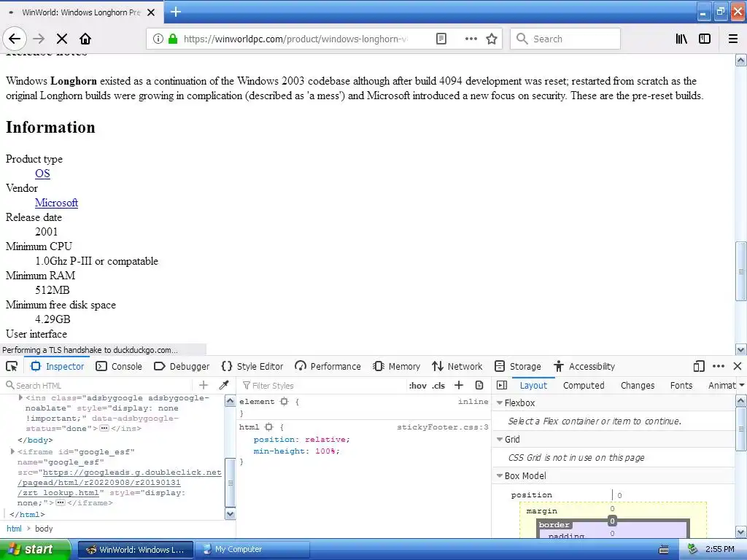Screen dimensions: 747x560
Task: Stop loading the page
Action: click(x=62, y=39)
